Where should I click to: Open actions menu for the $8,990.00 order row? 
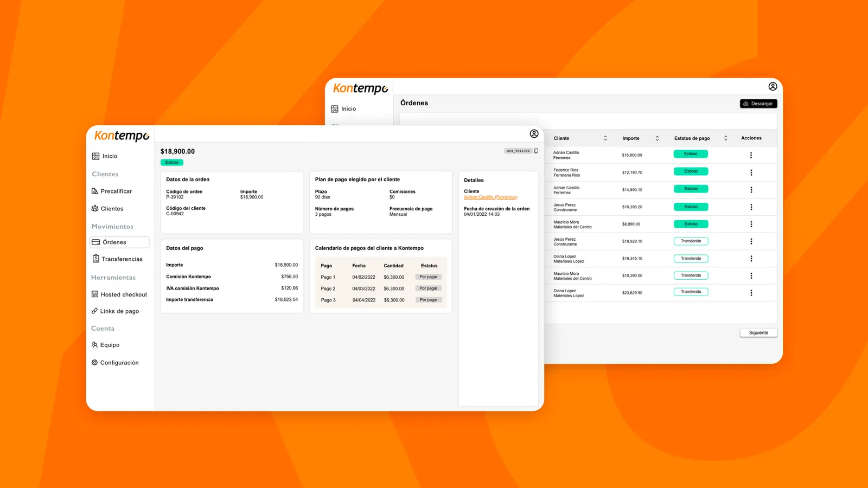[751, 224]
